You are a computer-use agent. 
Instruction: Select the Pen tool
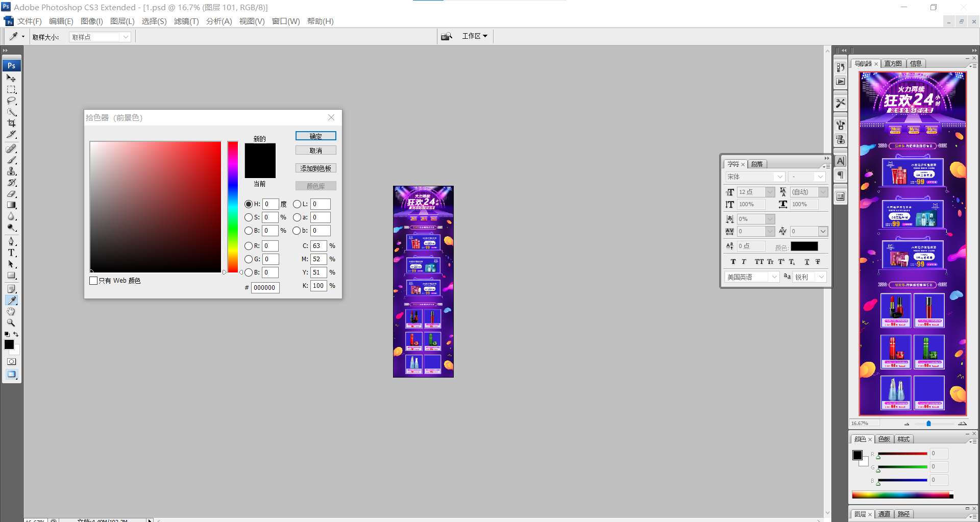pos(11,241)
